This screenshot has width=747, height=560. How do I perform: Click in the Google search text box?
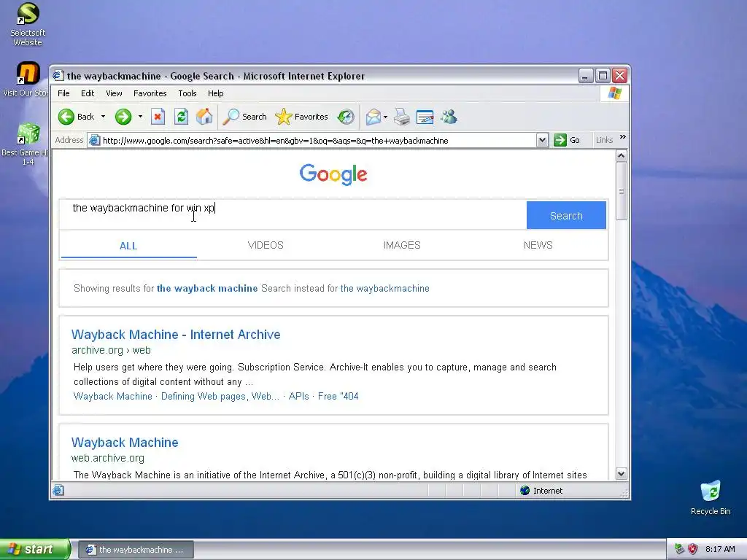293,215
